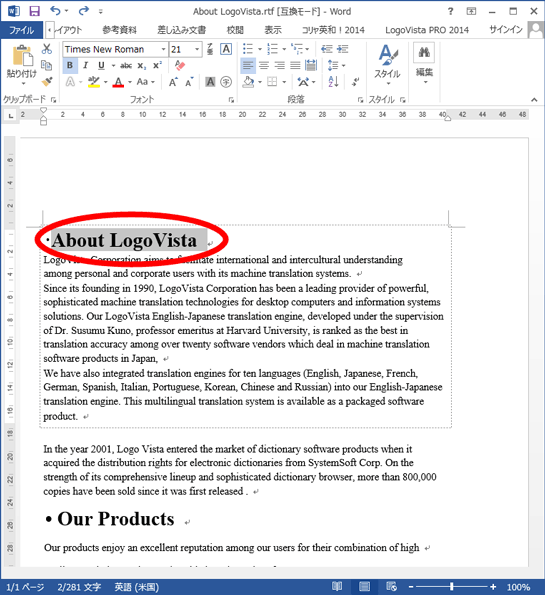Show or hide paragraph marks
The width and height of the screenshot is (545, 595).
click(x=355, y=82)
